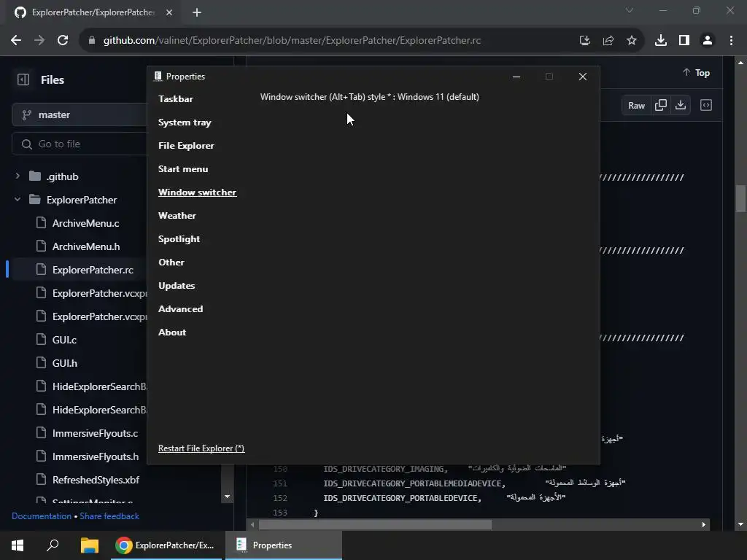Switch to Chrome taskbar button

tap(166, 545)
